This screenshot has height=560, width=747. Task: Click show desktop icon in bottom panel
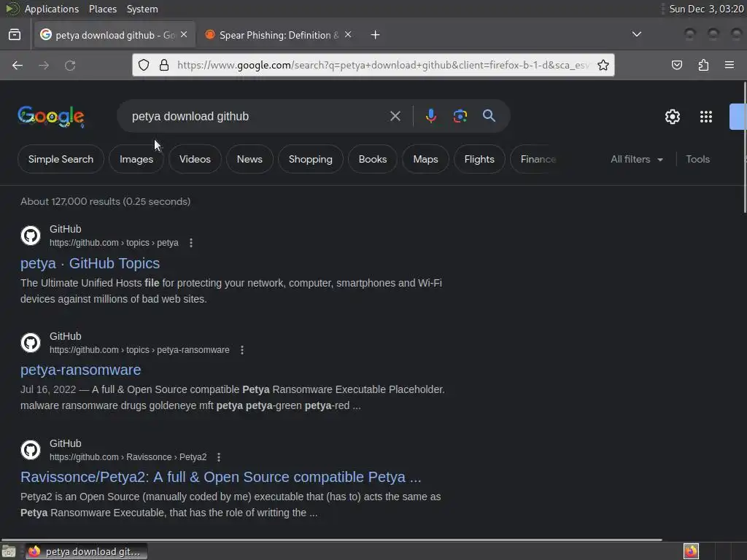(9, 551)
